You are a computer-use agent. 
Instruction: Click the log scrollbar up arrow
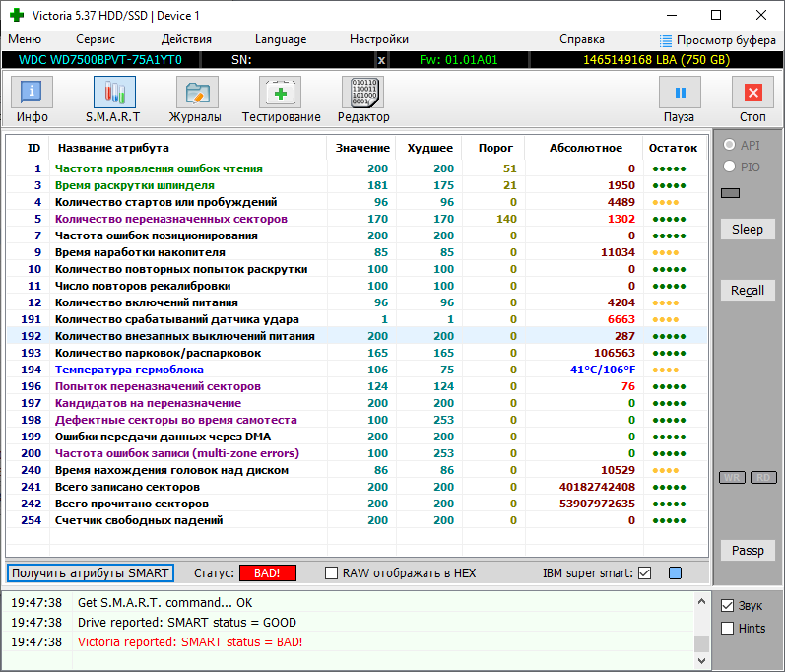701,601
